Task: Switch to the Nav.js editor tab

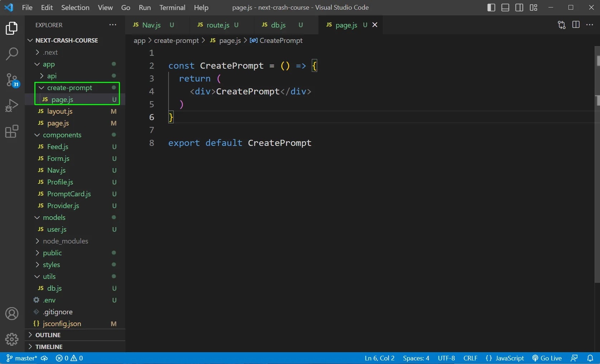Action: pos(158,25)
